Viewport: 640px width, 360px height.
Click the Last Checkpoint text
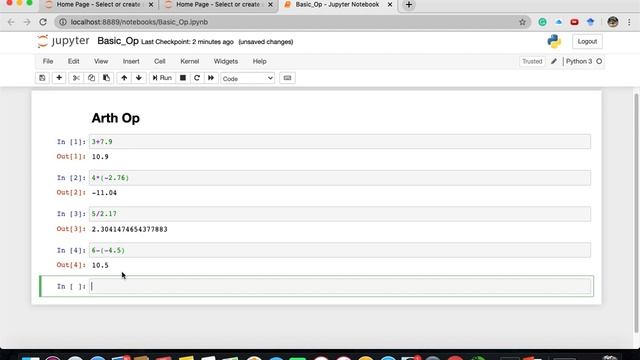(x=187, y=42)
